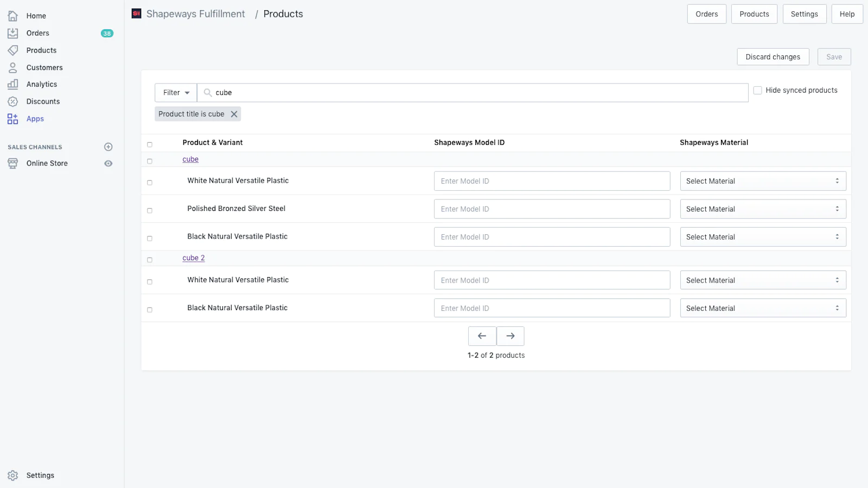Viewport: 868px width, 488px height.
Task: Go to Settings in the top navigation
Action: coord(804,14)
